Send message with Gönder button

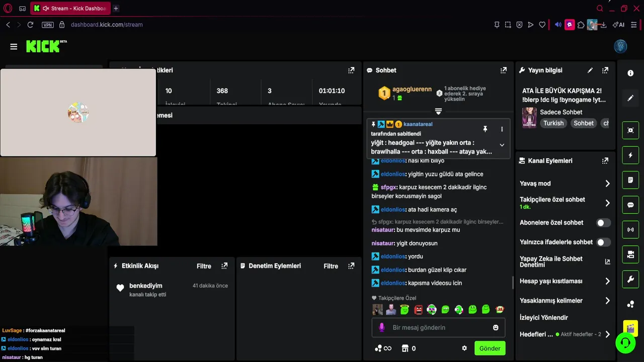[x=490, y=348]
